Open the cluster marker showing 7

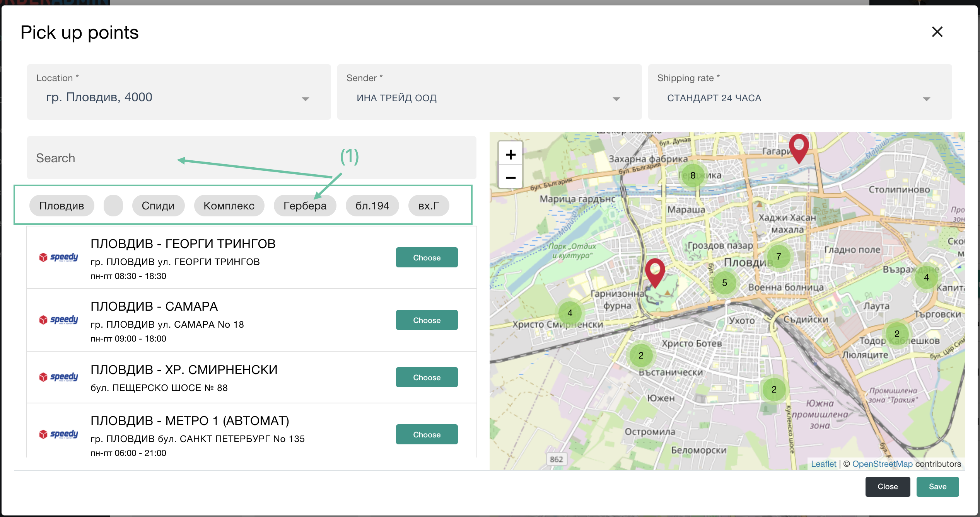pos(779,256)
